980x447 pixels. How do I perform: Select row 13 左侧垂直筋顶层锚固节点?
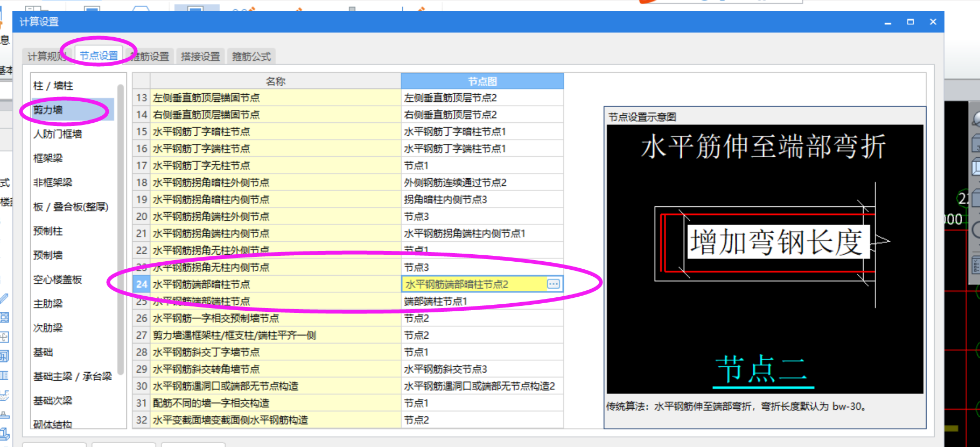[x=275, y=97]
